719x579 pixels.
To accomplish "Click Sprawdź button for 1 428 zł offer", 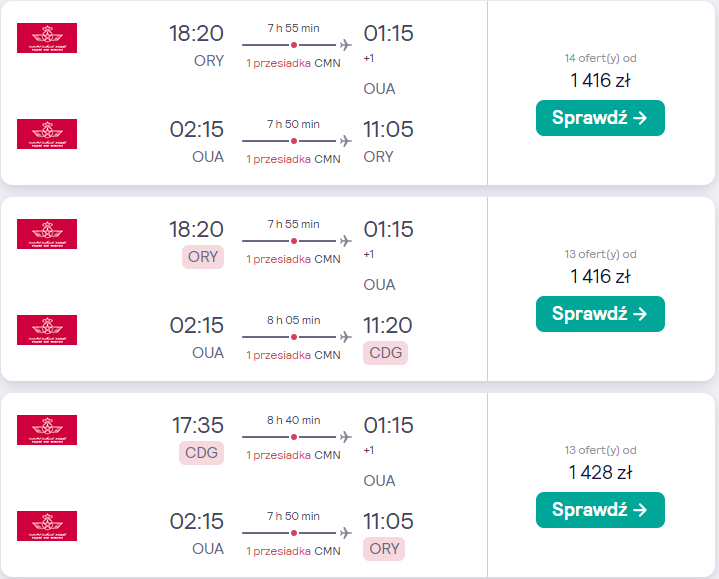I will click(600, 510).
